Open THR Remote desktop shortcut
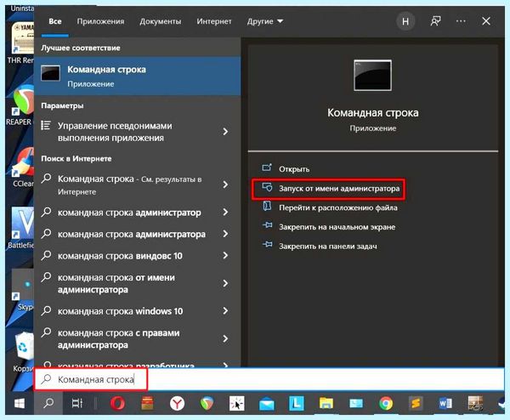This screenshot has width=510, height=420. pos(20,43)
